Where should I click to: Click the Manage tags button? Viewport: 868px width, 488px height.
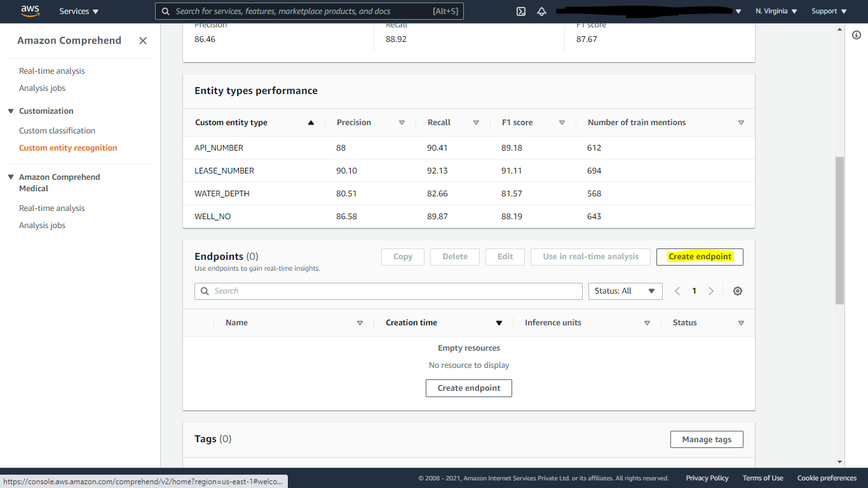click(707, 440)
